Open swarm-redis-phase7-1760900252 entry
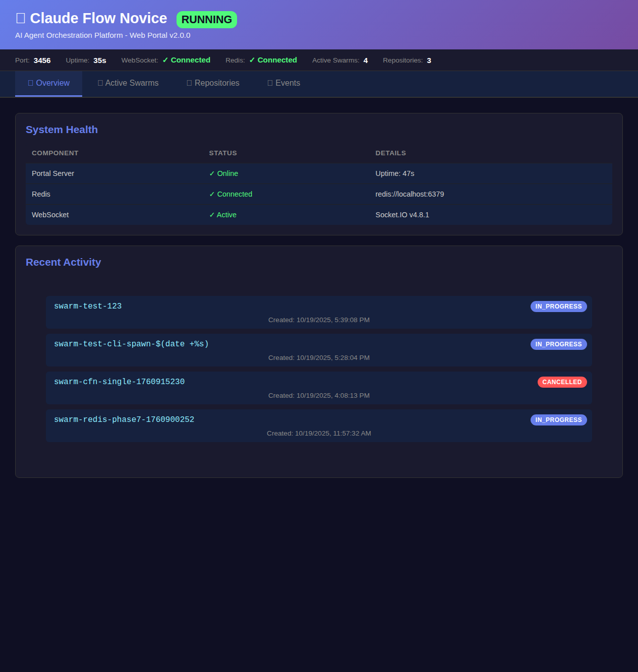Screen dimensions: 638x672 [x=319, y=426]
